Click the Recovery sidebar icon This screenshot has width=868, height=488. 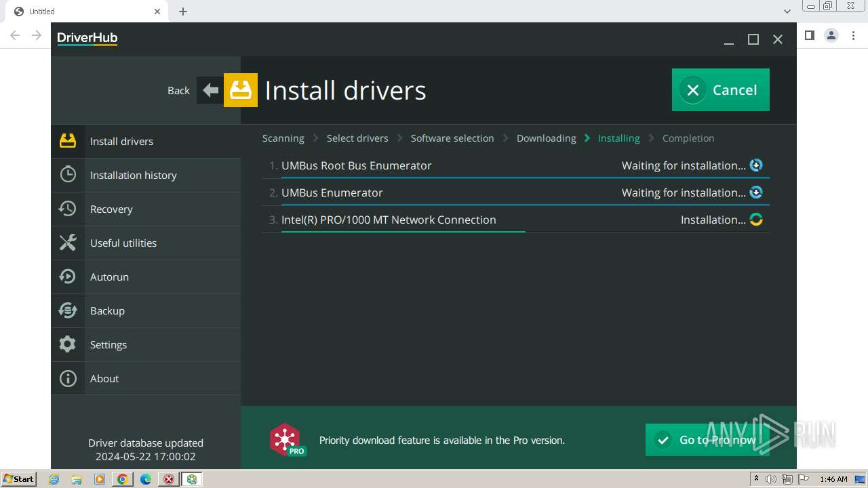(x=68, y=209)
